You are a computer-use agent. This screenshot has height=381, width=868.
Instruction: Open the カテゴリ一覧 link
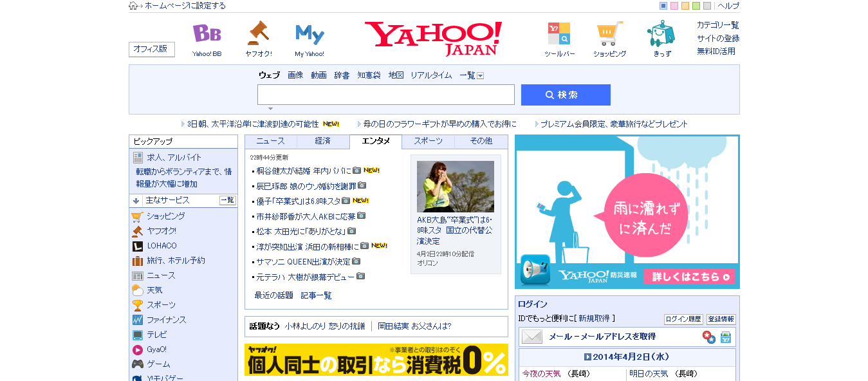tap(717, 25)
